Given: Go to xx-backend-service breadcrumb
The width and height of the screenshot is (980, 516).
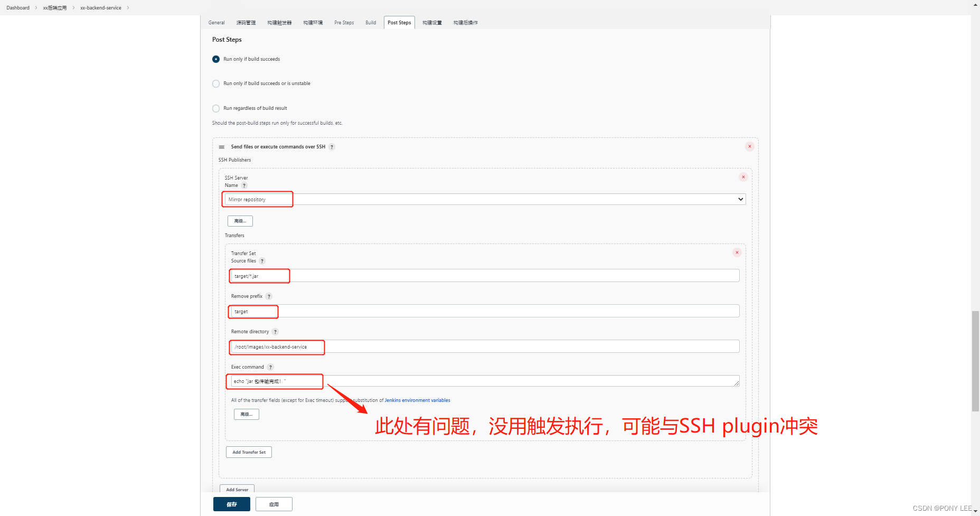Looking at the screenshot, I should (101, 8).
